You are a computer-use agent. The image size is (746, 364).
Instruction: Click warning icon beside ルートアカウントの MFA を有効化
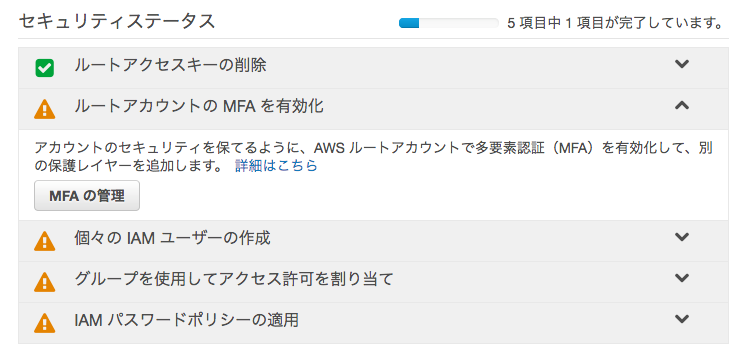tap(45, 109)
